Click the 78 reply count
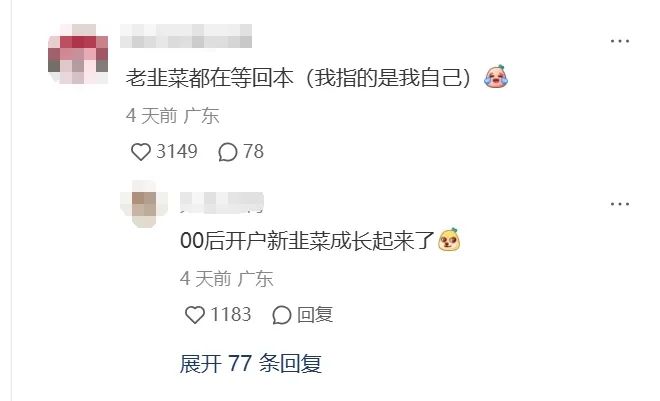This screenshot has width=660, height=401. point(253,151)
